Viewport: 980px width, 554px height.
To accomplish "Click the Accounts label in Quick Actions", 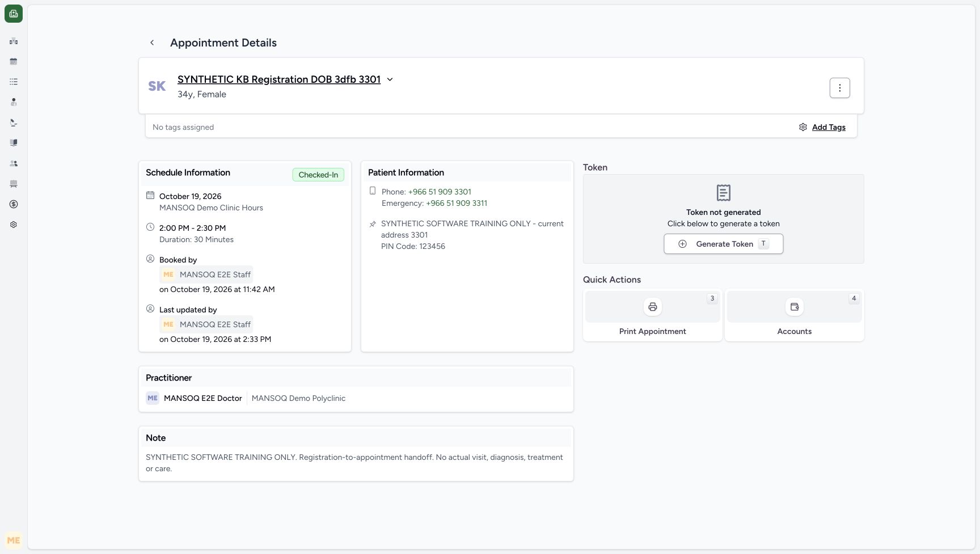I will point(795,331).
